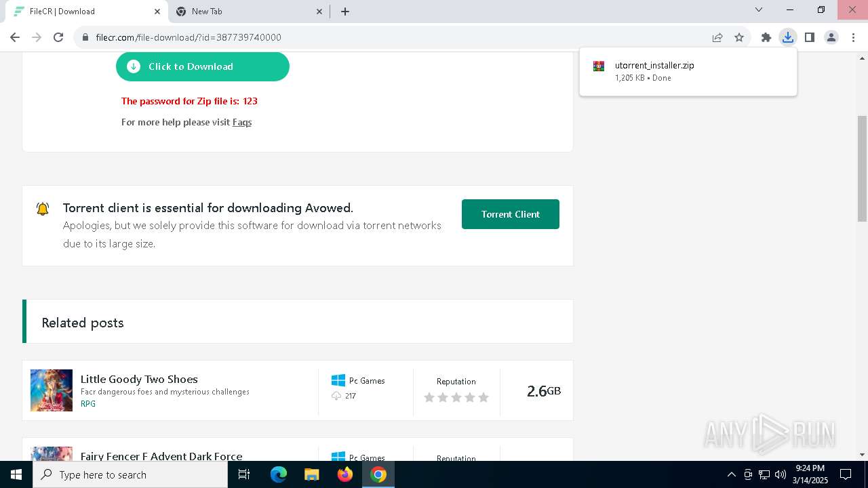Open a new browser tab
The height and width of the screenshot is (488, 868).
345,12
